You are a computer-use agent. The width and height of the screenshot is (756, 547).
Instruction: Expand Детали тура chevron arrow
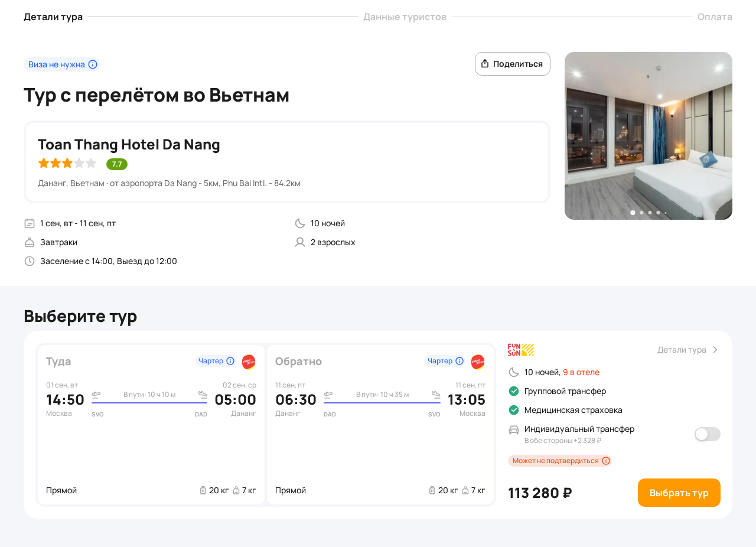tap(715, 350)
